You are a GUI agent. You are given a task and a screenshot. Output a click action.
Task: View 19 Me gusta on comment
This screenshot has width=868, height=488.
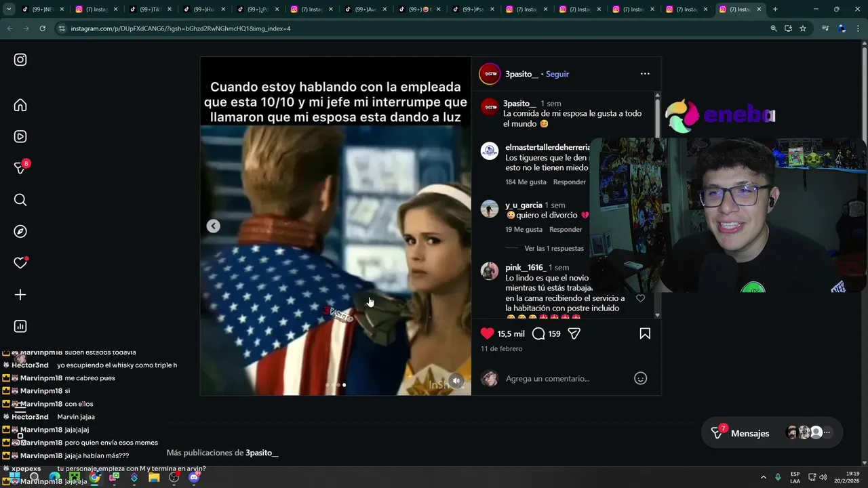(524, 229)
